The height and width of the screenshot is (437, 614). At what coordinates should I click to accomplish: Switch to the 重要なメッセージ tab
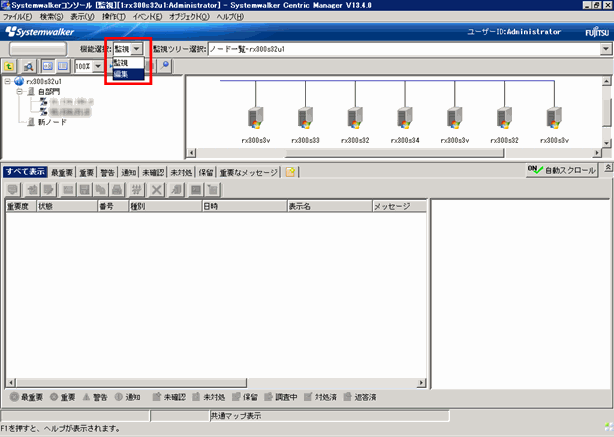(248, 172)
